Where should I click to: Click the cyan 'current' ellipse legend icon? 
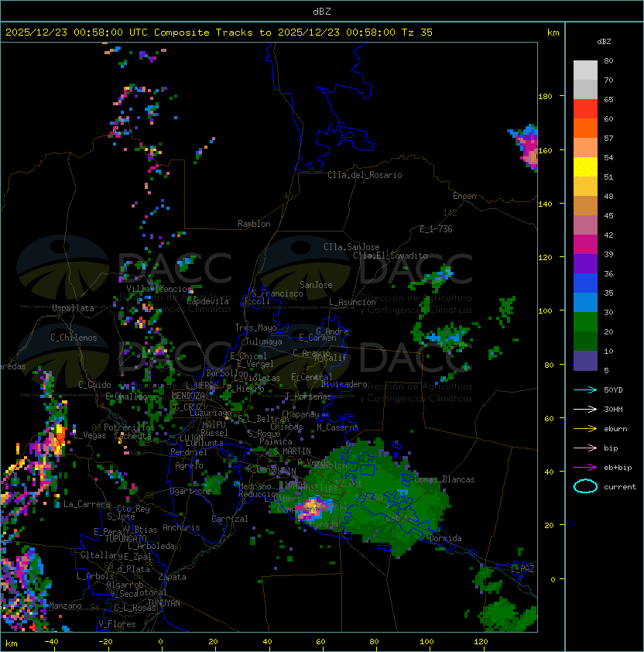(585, 486)
